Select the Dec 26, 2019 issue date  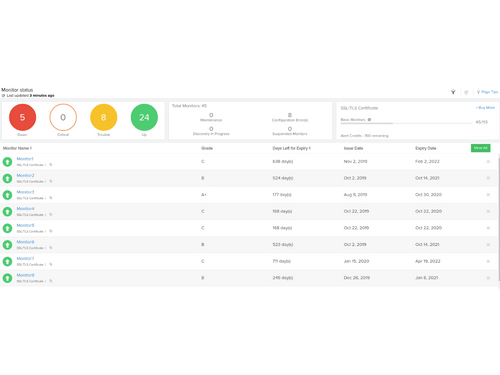point(357,278)
